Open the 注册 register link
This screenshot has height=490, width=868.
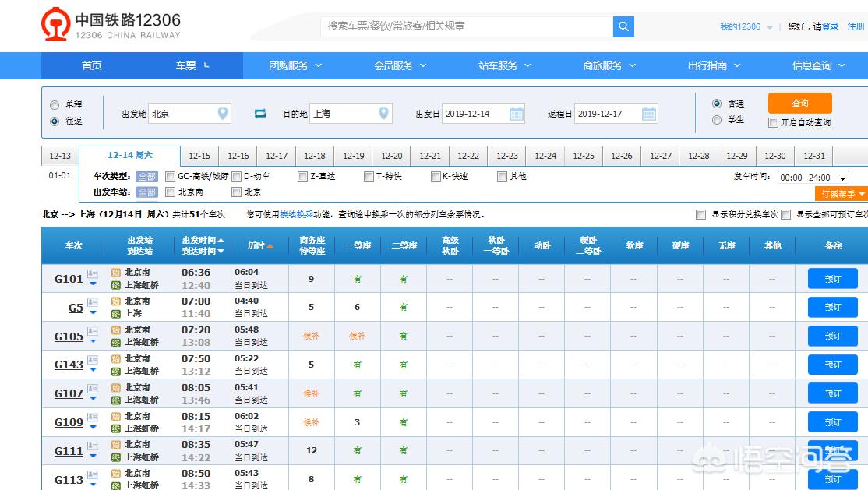pyautogui.click(x=856, y=26)
